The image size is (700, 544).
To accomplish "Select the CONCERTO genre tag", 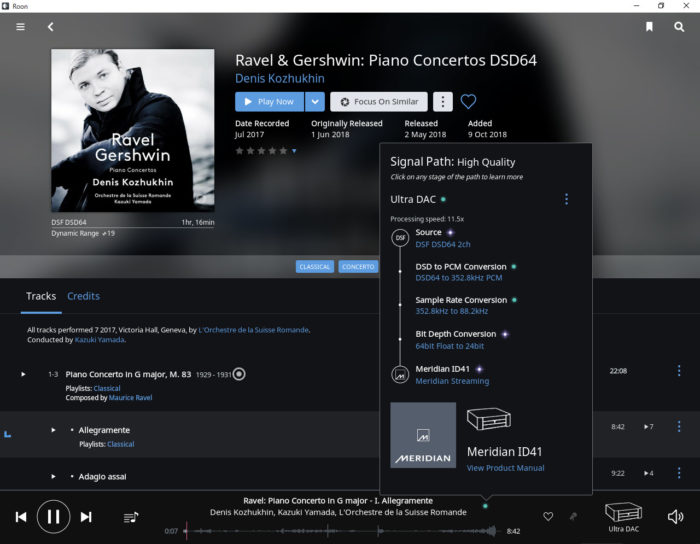I will tap(358, 267).
